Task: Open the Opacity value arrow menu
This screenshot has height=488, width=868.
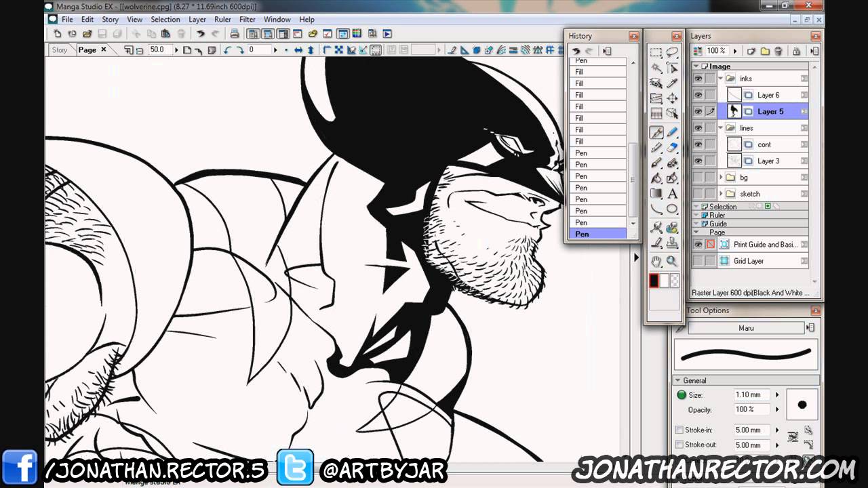Action: (x=777, y=409)
